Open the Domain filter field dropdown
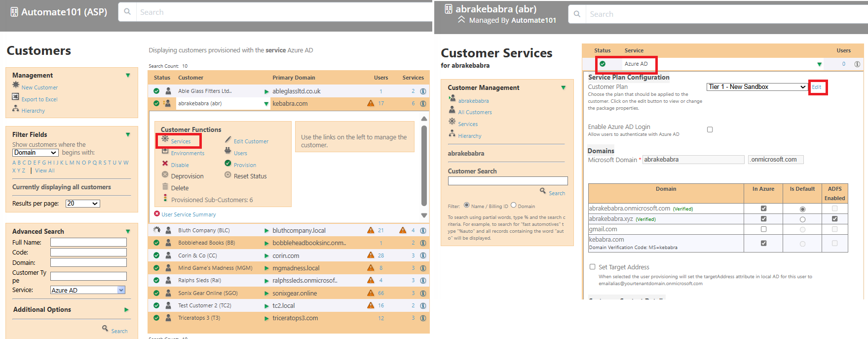This screenshot has height=339, width=868. click(36, 153)
